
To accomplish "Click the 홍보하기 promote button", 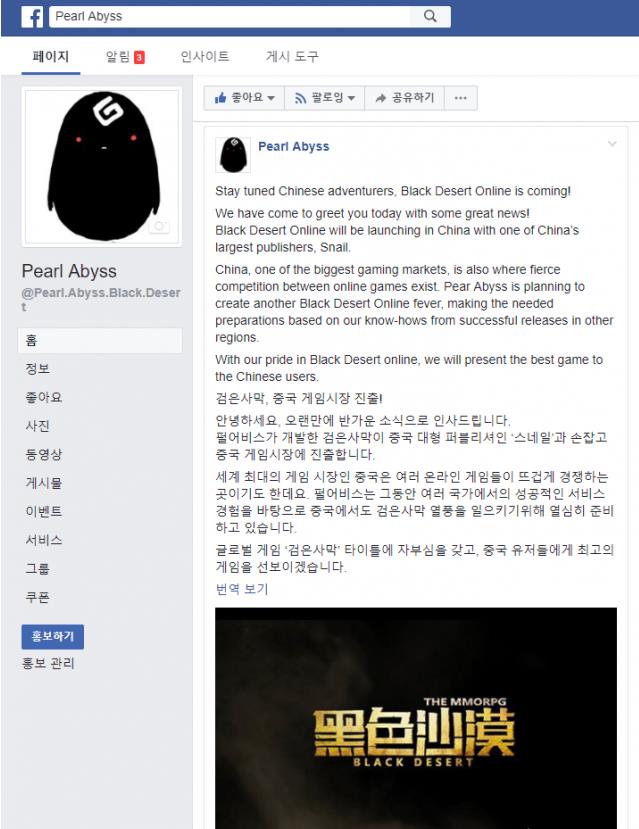I will click(x=53, y=637).
